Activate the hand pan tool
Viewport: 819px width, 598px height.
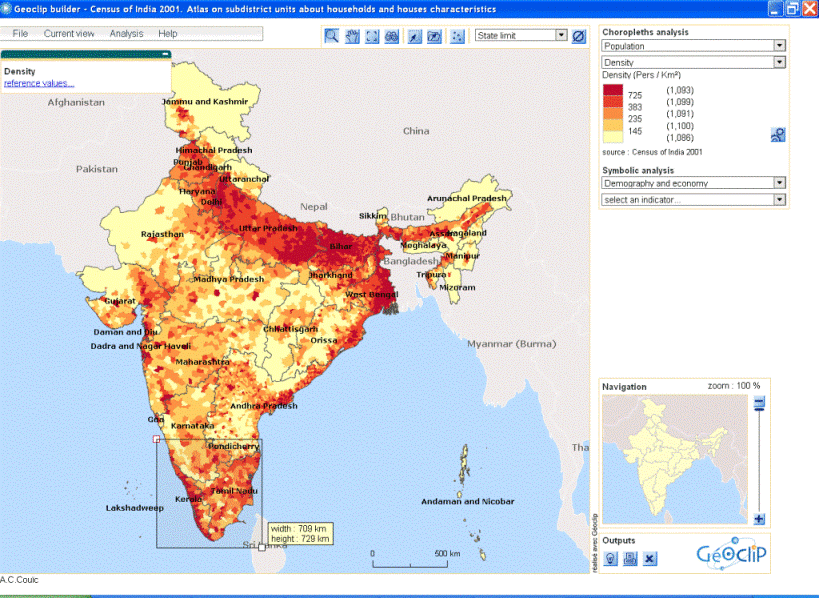click(x=352, y=36)
